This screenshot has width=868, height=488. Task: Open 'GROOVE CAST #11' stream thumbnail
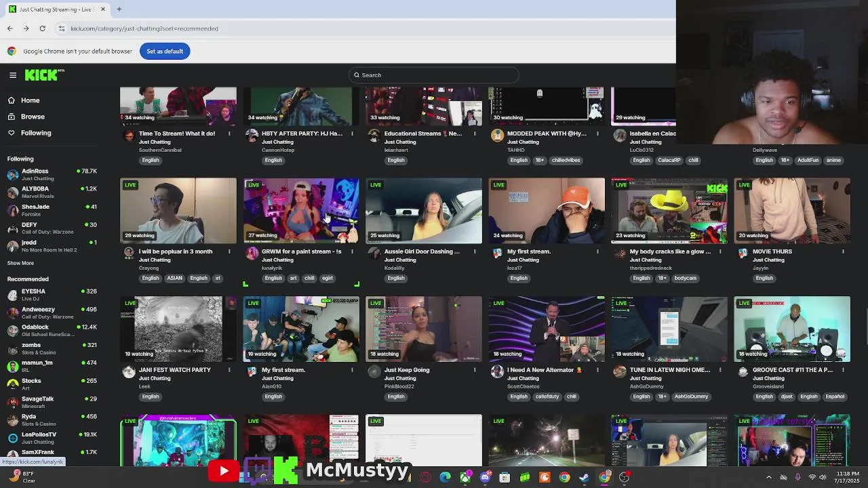(792, 329)
